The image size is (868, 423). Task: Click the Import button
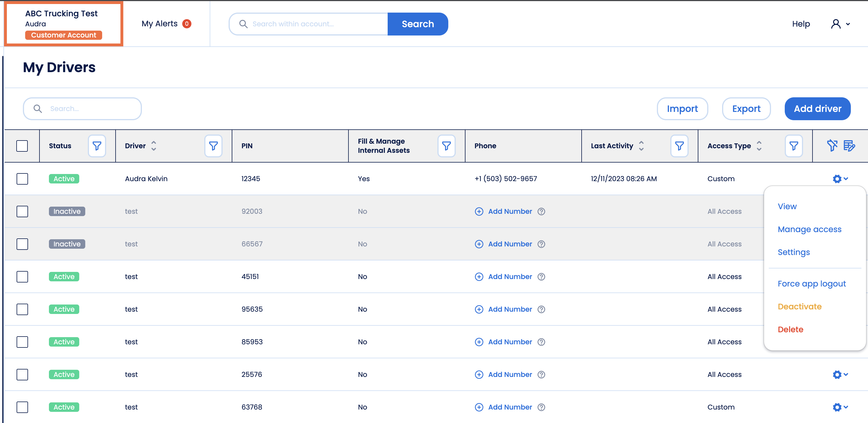coord(682,108)
